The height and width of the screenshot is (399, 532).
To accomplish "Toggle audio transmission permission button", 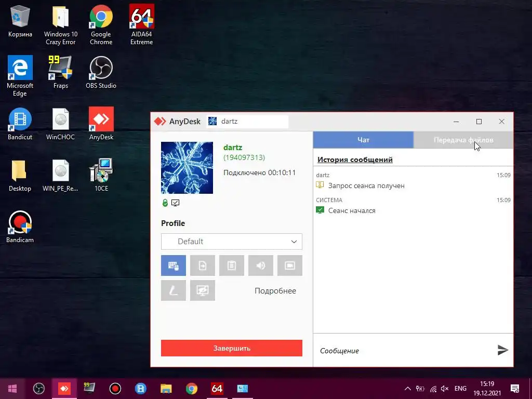I will tap(261, 265).
